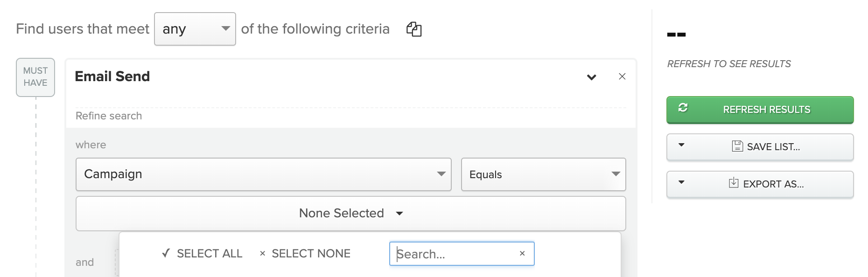Toggle the MUST HAVE badge
868x277 pixels.
coord(35,77)
